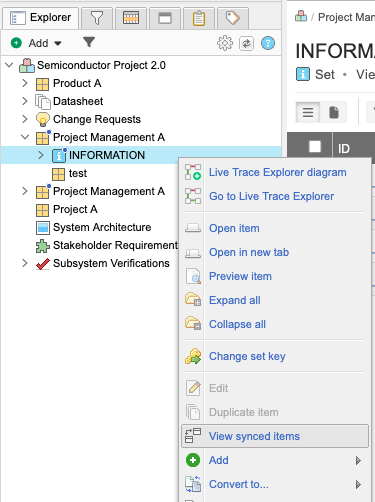Viewport: 375px width, 502px height.
Task: Click the Collapse all folder icon
Action: click(x=193, y=323)
